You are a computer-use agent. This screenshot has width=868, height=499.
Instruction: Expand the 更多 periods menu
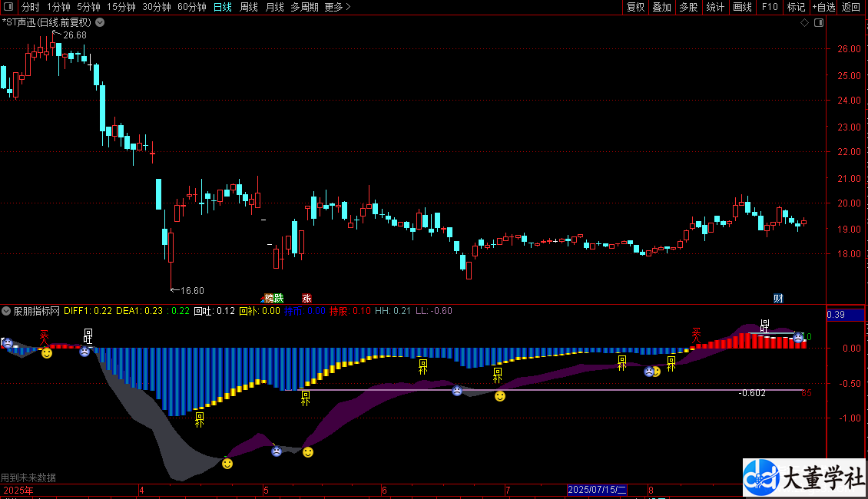coord(337,7)
